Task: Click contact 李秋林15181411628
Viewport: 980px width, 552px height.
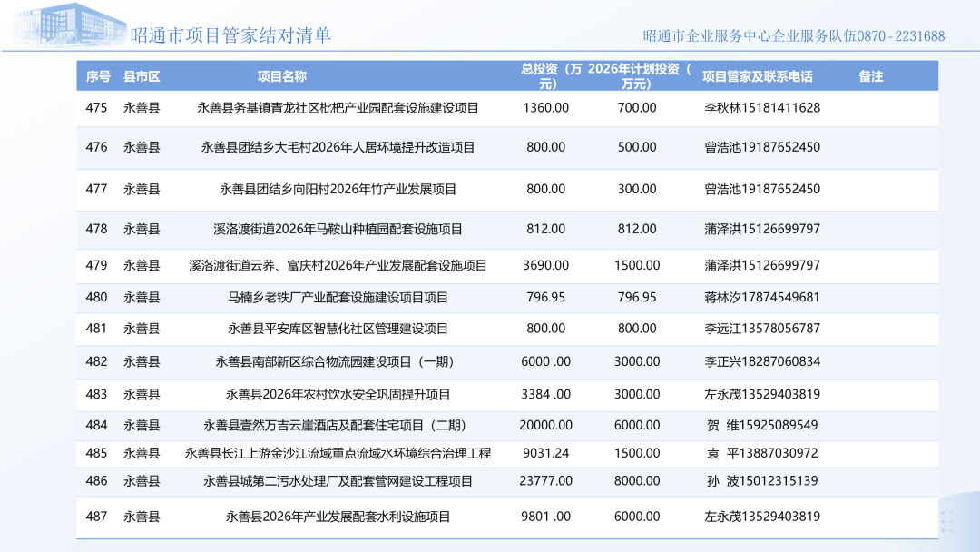Action: click(x=762, y=108)
